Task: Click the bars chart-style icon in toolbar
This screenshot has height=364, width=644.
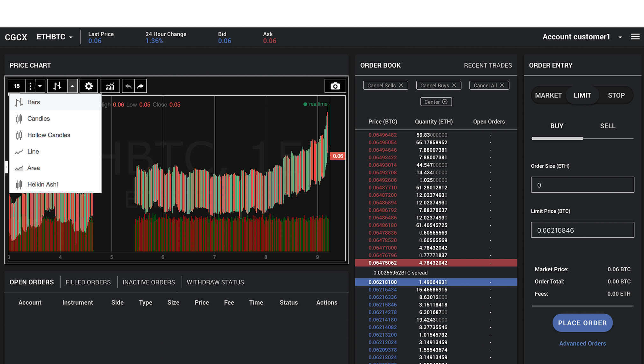Action: [x=57, y=86]
